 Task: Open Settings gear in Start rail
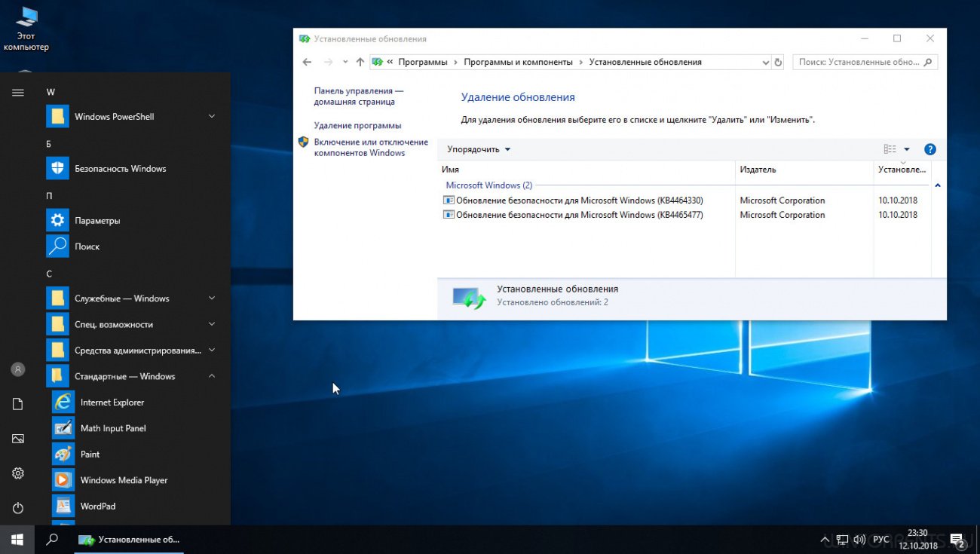point(18,473)
